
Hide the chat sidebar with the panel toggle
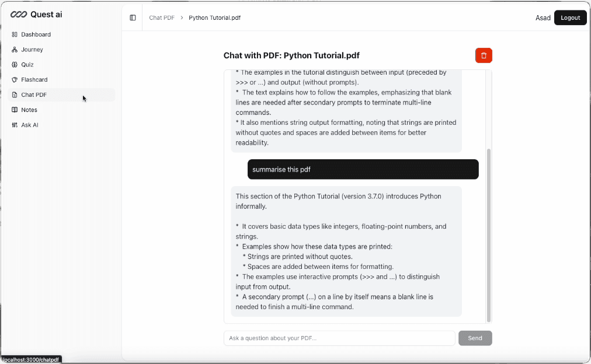pyautogui.click(x=133, y=17)
